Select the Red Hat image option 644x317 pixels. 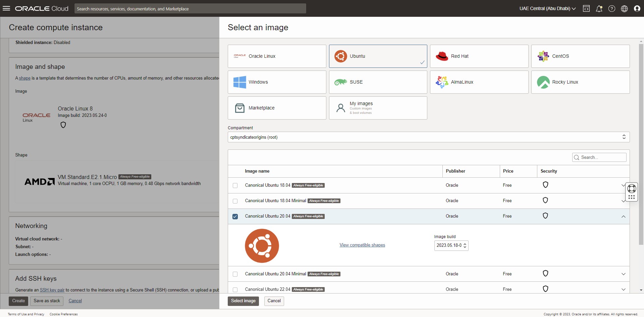(x=479, y=56)
